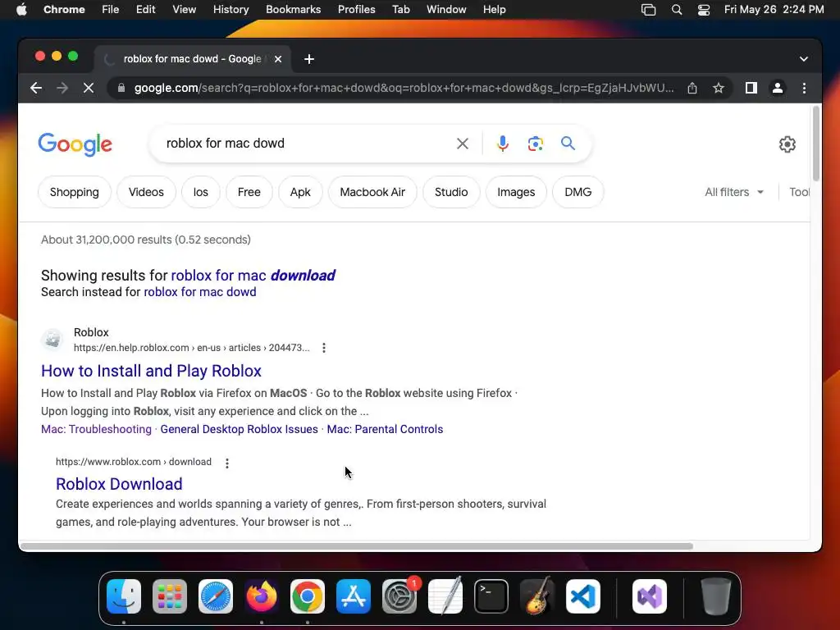Open Launchpad from the dock
840x630 pixels.
coord(170,596)
